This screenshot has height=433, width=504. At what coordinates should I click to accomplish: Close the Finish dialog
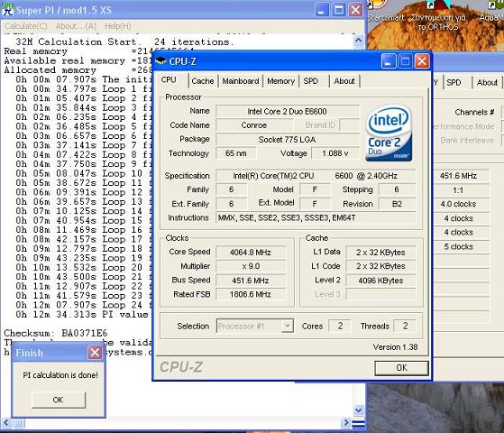click(95, 353)
